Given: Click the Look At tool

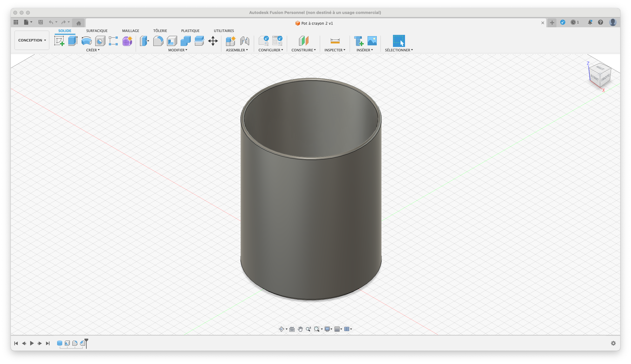Looking at the screenshot, I should 292,329.
